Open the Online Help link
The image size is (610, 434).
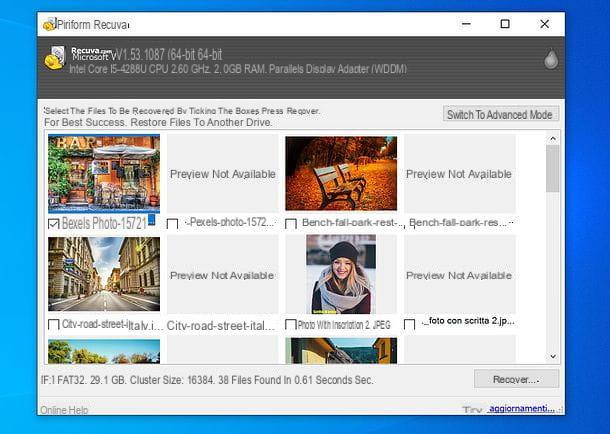(64, 410)
